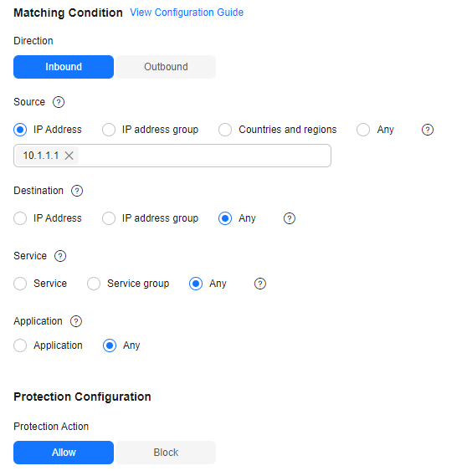
Task: Select Service group radio option
Action: 94,284
